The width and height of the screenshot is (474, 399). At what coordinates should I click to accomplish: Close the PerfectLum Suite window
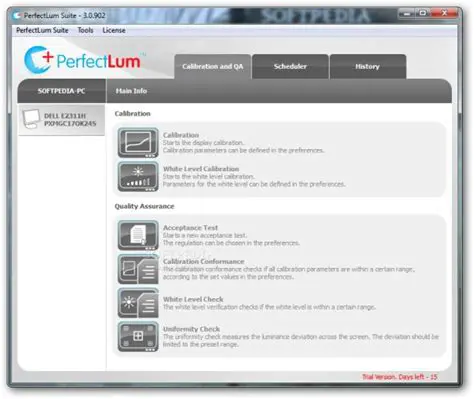444,14
